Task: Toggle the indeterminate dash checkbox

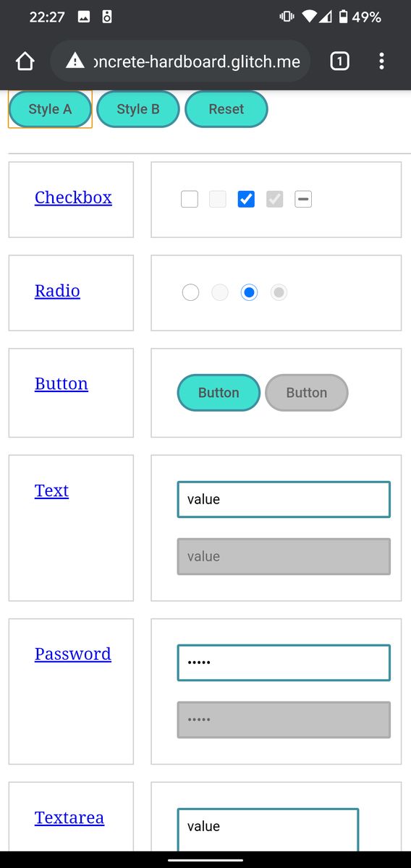Action: [303, 199]
